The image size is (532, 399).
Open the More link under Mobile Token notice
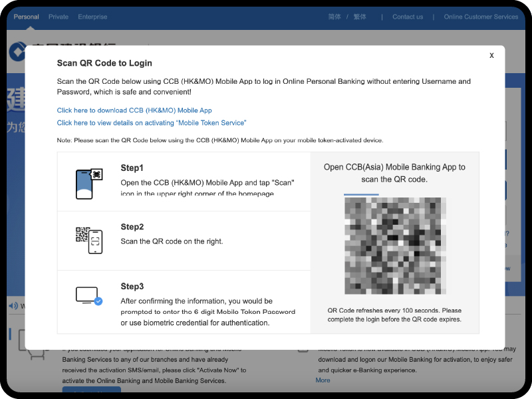(x=323, y=380)
